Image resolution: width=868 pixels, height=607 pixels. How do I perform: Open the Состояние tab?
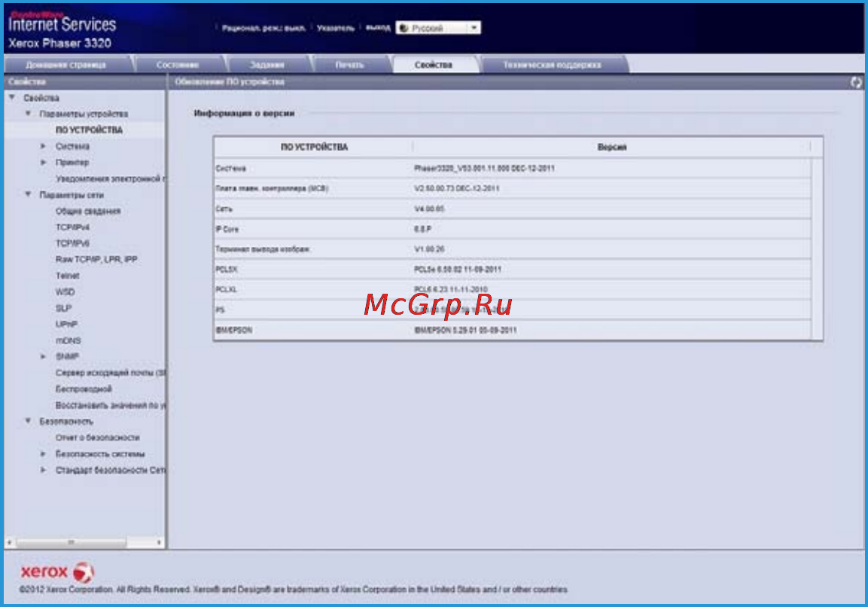tap(177, 65)
